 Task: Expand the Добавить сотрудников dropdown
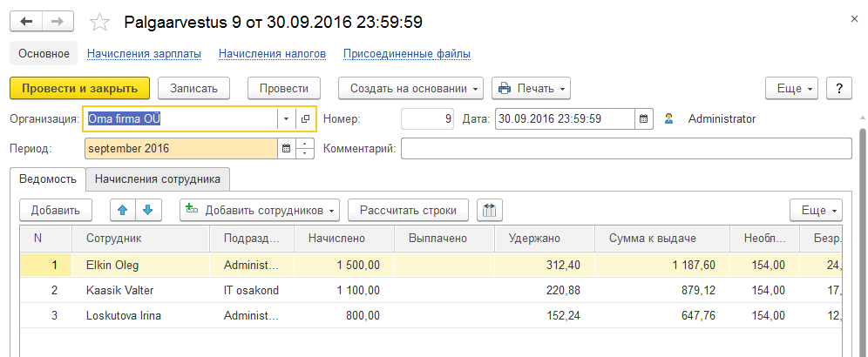pos(260,210)
